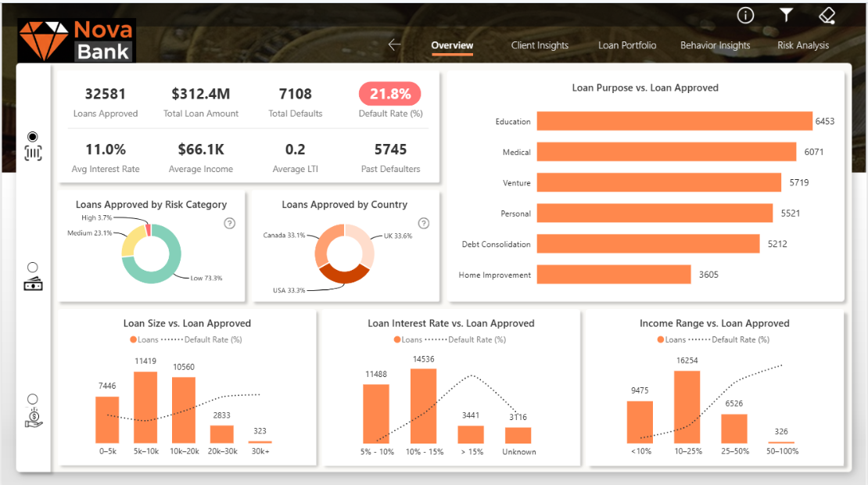Select the bottom sidebar radio button
Screen dimensions: 868x485
pos(33,399)
